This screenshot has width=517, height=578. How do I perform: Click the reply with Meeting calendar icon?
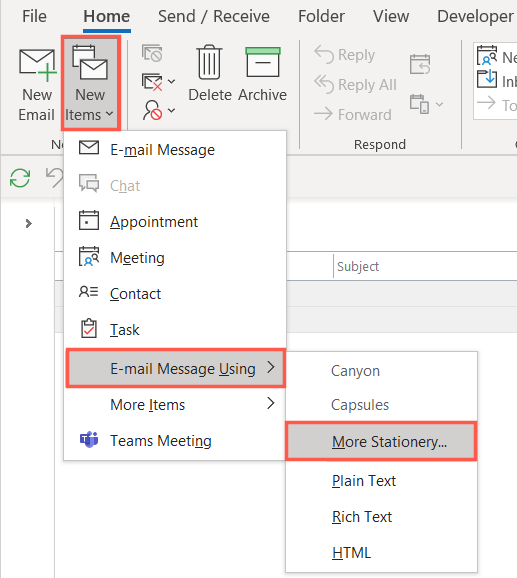click(420, 64)
